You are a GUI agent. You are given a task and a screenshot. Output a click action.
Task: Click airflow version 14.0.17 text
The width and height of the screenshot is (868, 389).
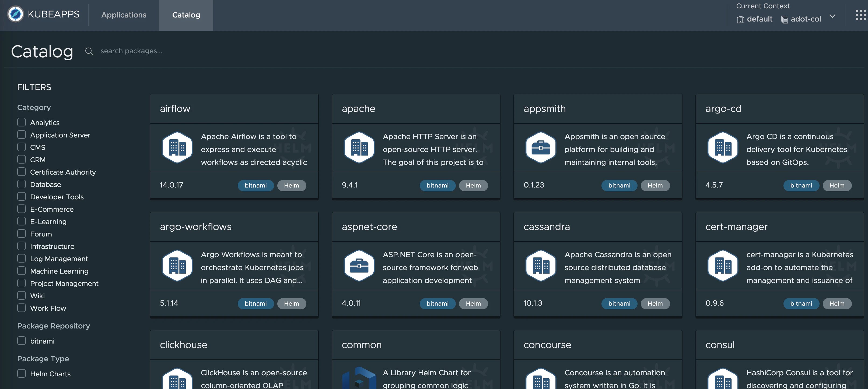[171, 185]
